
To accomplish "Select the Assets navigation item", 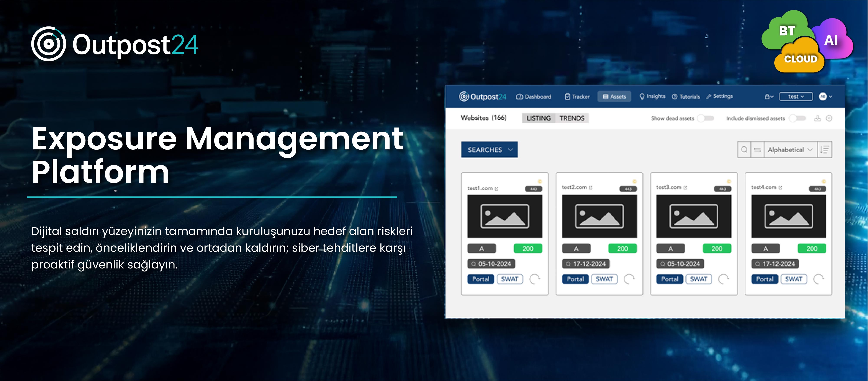I will point(614,97).
